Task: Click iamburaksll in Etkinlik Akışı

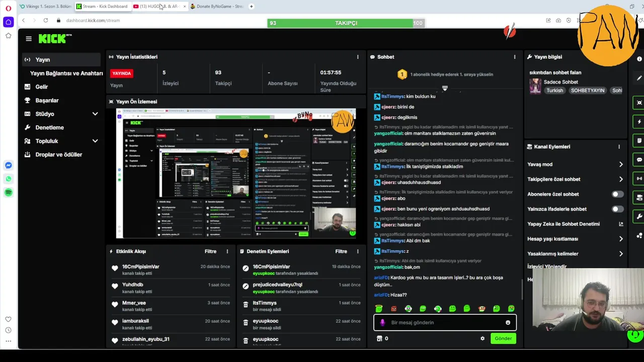Action: coord(135,321)
